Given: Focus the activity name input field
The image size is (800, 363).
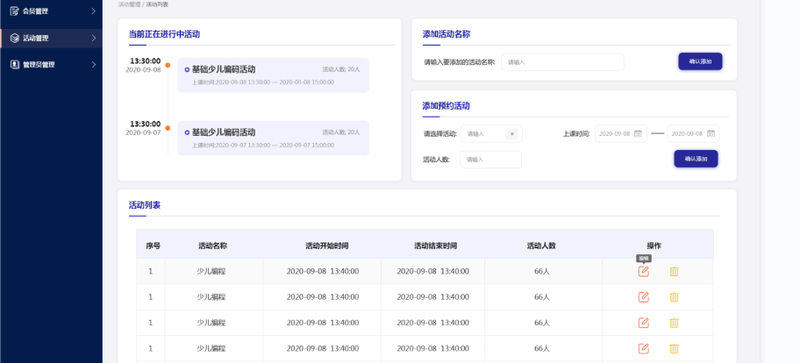Looking at the screenshot, I should [x=563, y=62].
